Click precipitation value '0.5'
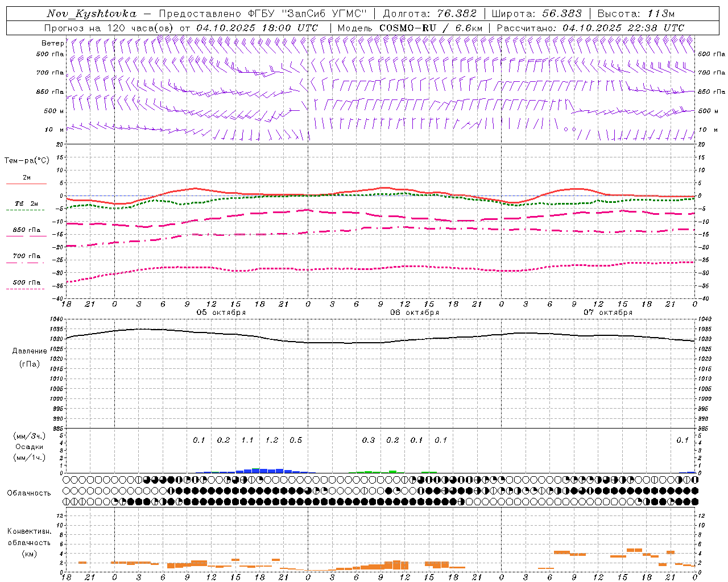 click(296, 440)
